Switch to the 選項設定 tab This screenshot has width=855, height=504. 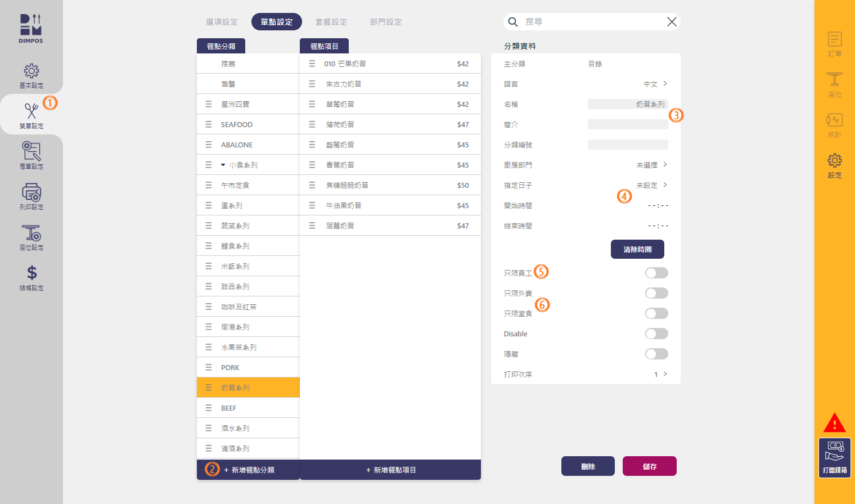coord(222,22)
